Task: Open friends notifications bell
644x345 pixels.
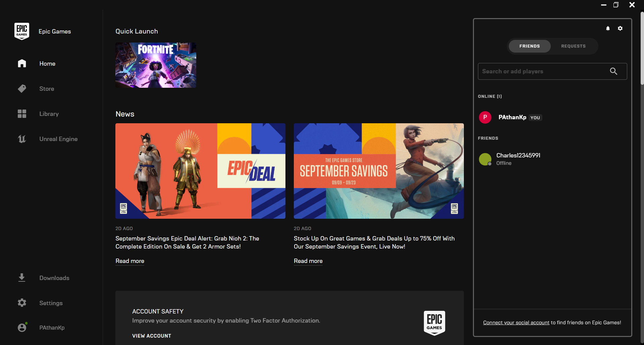Action: coord(608,28)
